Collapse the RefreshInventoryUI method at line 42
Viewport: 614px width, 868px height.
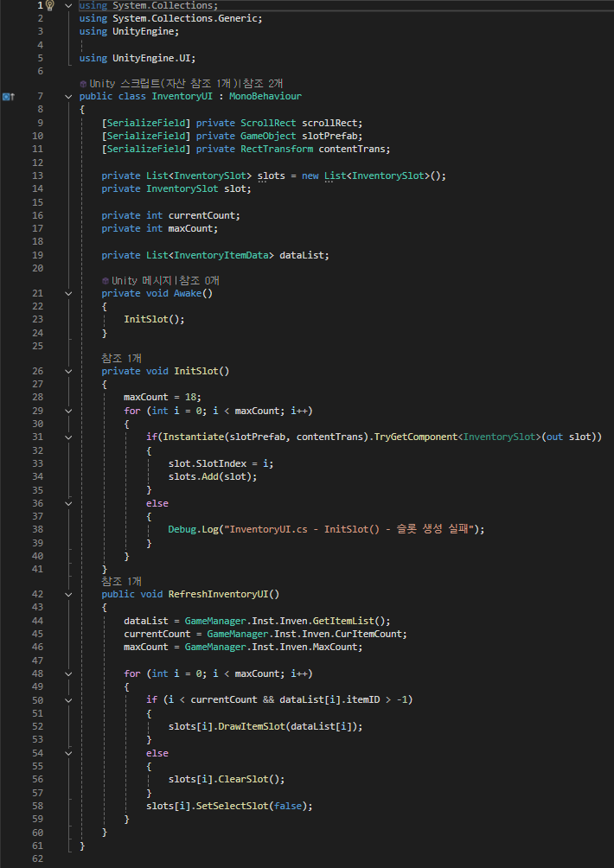click(68, 594)
